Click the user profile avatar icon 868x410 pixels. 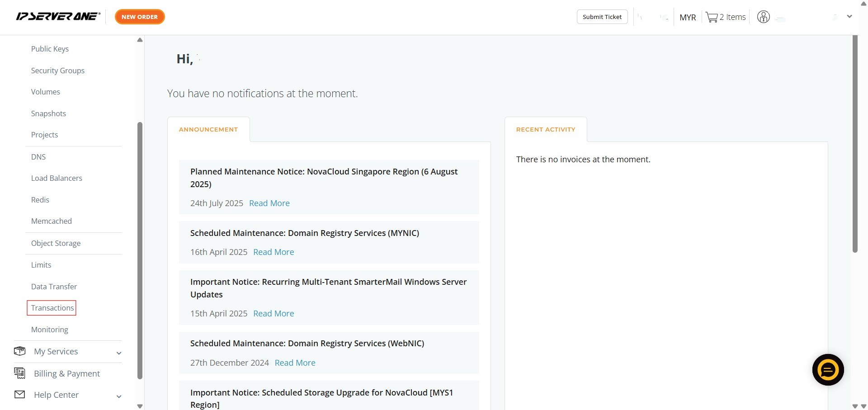tap(763, 17)
